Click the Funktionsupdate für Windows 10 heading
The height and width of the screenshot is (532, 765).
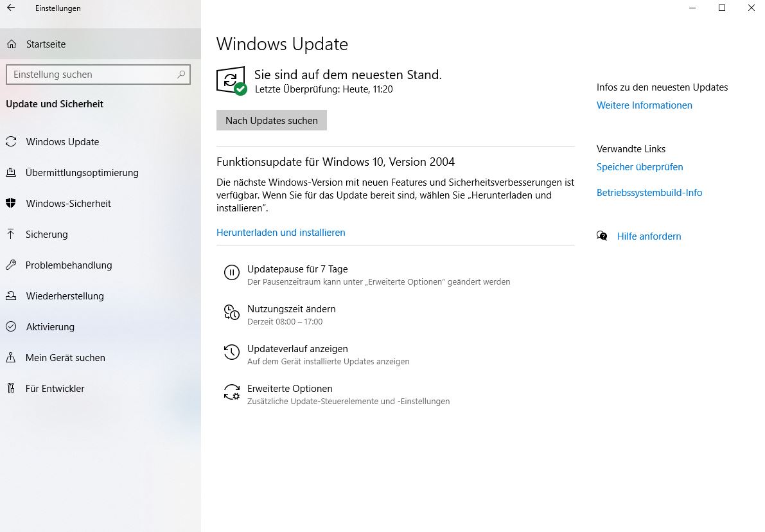[336, 161]
